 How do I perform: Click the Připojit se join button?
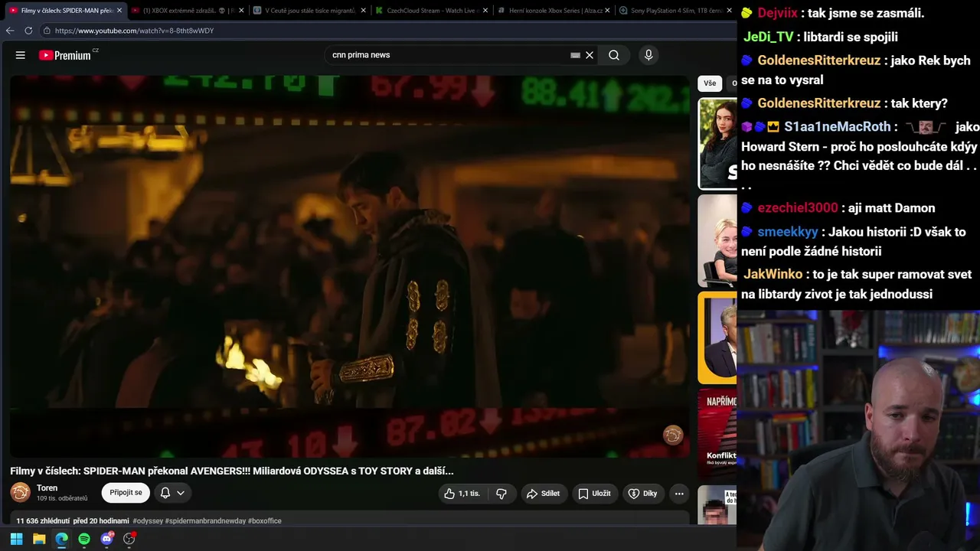126,493
